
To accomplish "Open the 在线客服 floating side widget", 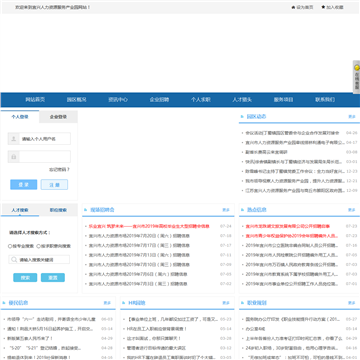I will (x=356, y=77).
